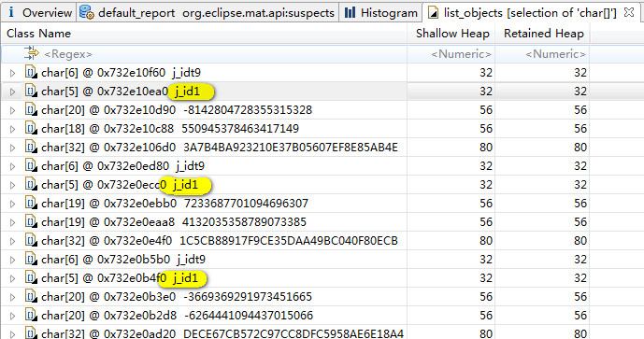
Task: Expand char[18] @ 0x732e10c88 row
Action: point(13,129)
